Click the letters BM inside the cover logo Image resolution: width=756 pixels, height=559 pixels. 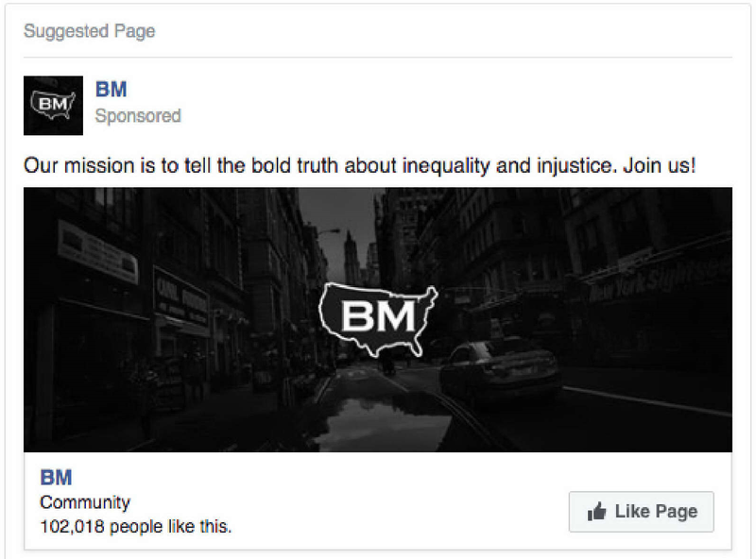click(377, 316)
